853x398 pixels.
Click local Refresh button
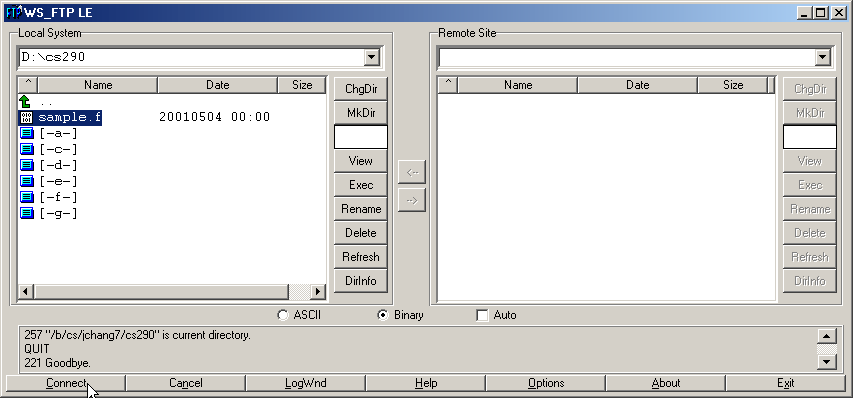click(x=361, y=257)
